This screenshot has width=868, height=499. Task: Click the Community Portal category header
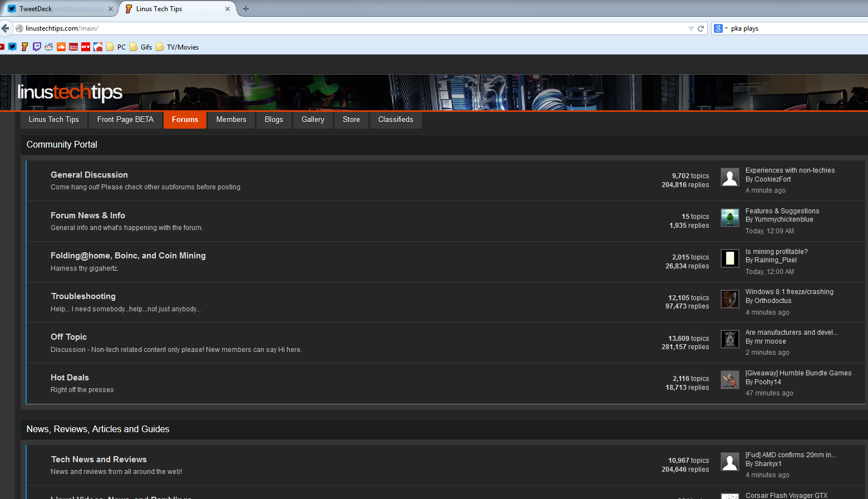[x=62, y=145]
